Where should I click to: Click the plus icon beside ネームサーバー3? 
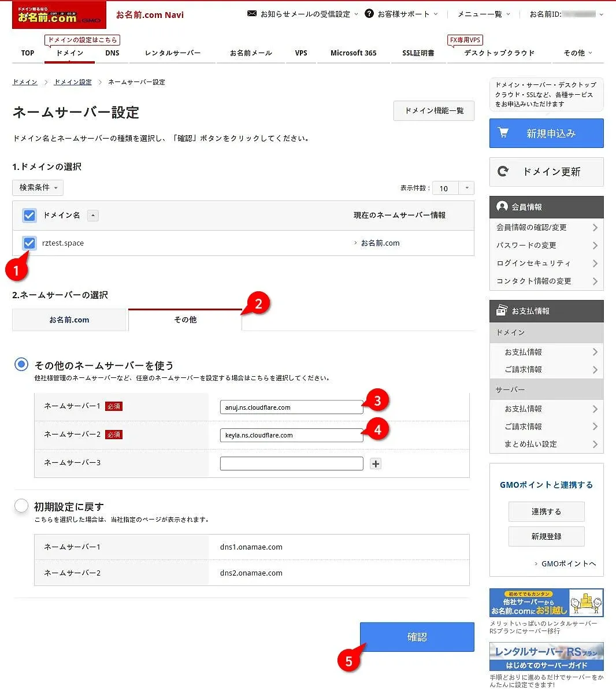[376, 463]
